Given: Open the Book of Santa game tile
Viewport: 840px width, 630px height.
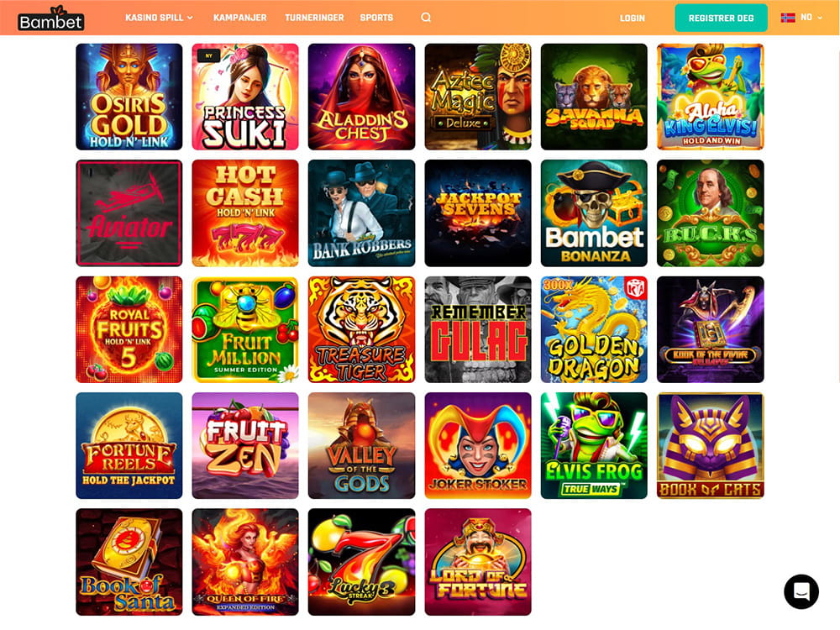Looking at the screenshot, I should (x=129, y=562).
